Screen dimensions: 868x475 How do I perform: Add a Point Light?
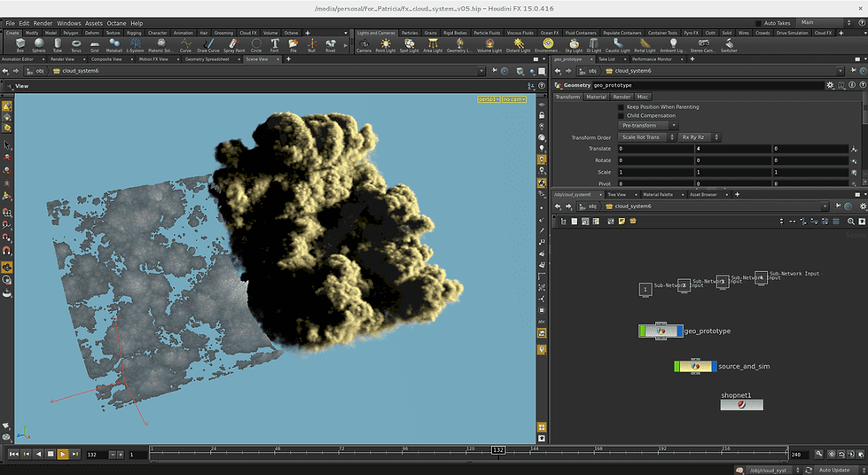tap(386, 45)
